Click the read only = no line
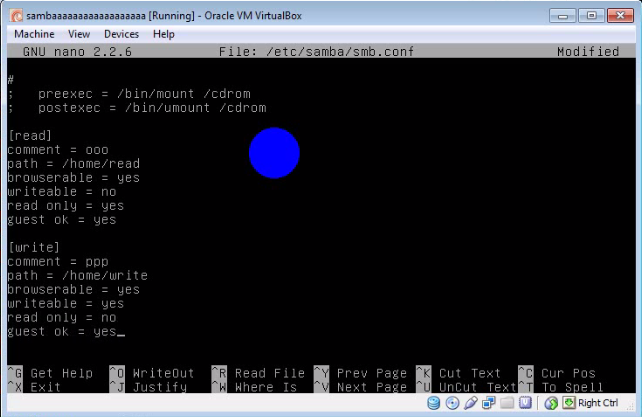Image resolution: width=642 pixels, height=417 pixels. coord(62,317)
